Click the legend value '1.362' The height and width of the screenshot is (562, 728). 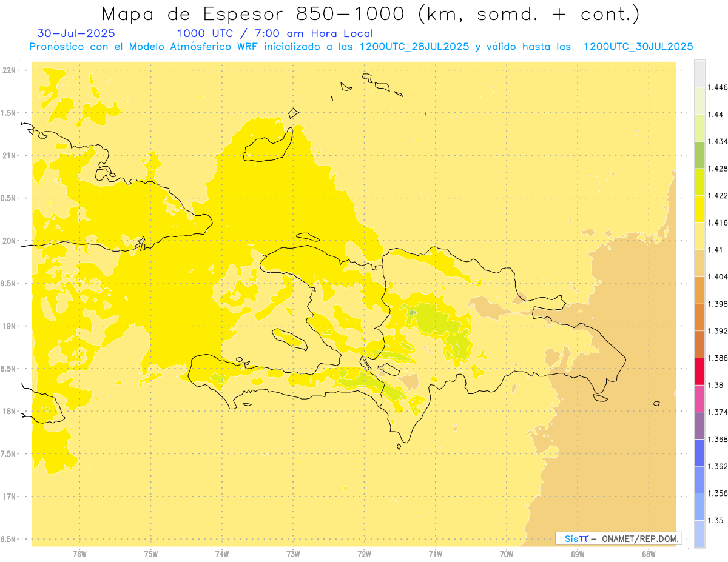[x=718, y=466]
